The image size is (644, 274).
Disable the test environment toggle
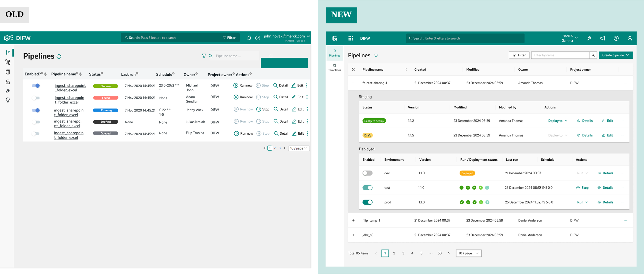coord(367,187)
